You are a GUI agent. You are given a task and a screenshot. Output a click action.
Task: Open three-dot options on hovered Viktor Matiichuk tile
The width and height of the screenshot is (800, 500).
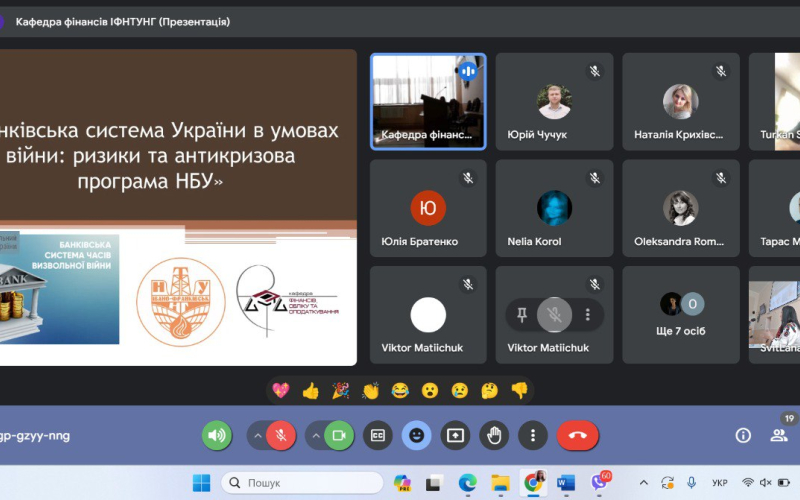point(588,315)
